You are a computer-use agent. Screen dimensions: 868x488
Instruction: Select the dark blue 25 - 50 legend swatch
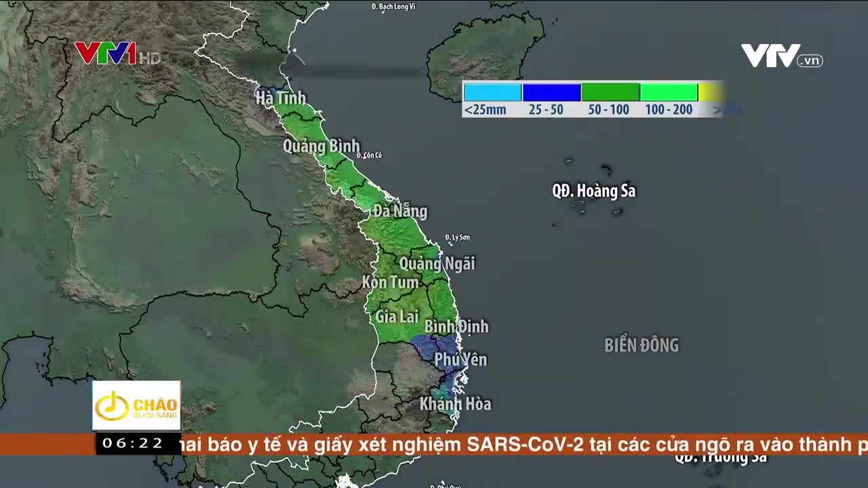[551, 92]
